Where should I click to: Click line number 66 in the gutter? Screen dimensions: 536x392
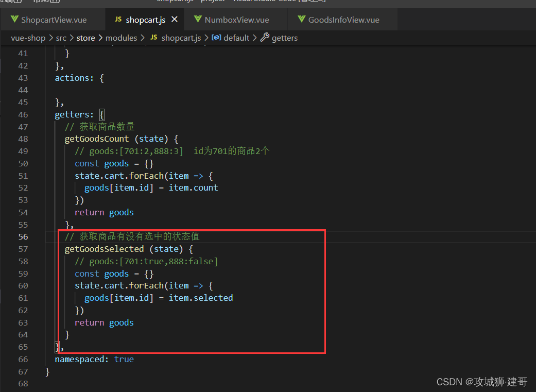tap(23, 359)
